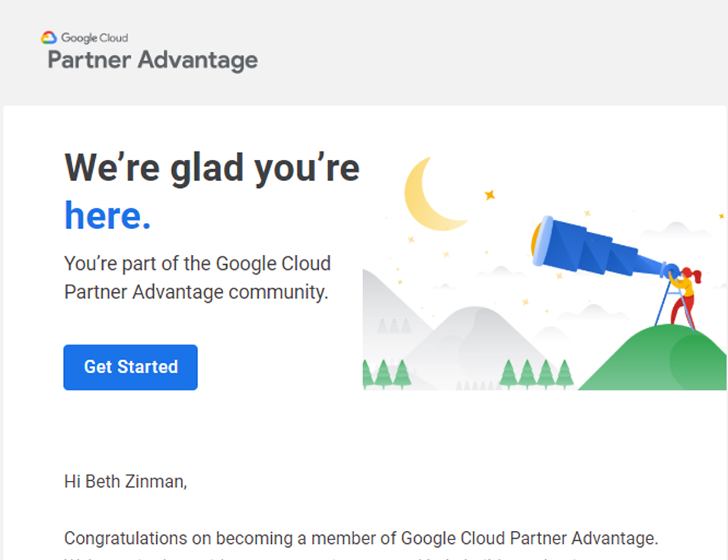
Task: Click the "We're glad you're" headline
Action: pyautogui.click(x=212, y=167)
